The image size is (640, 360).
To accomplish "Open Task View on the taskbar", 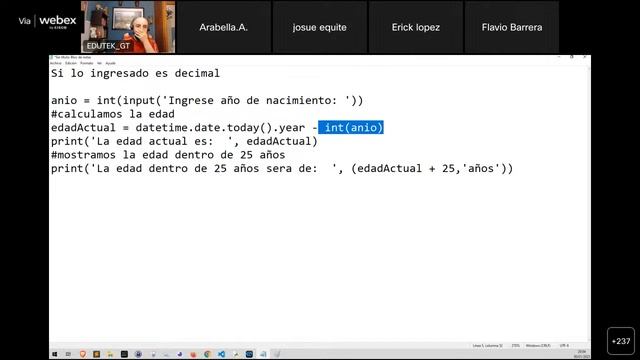I will click(68, 354).
